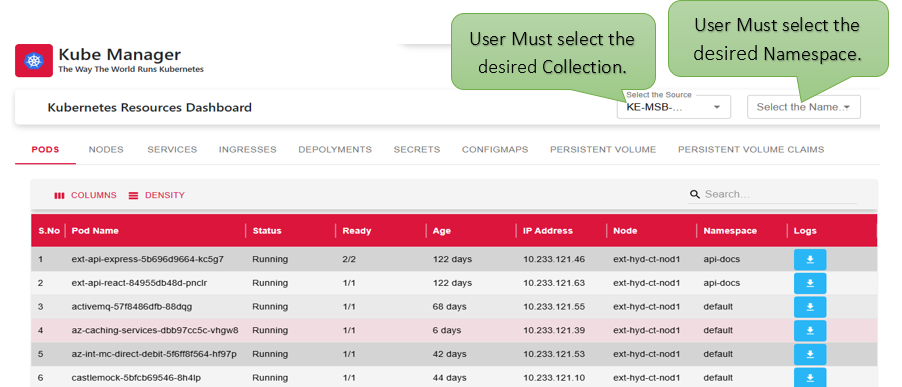Open the Columns chooser
The image size is (902, 387).
point(85,196)
